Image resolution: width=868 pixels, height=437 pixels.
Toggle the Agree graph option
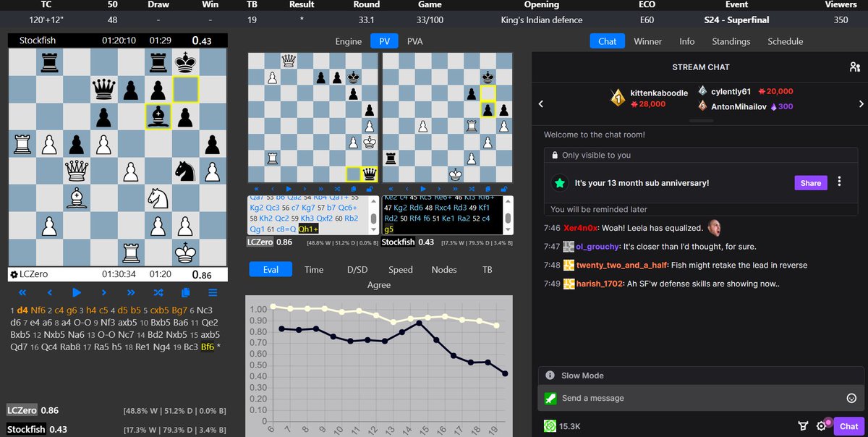pos(379,284)
